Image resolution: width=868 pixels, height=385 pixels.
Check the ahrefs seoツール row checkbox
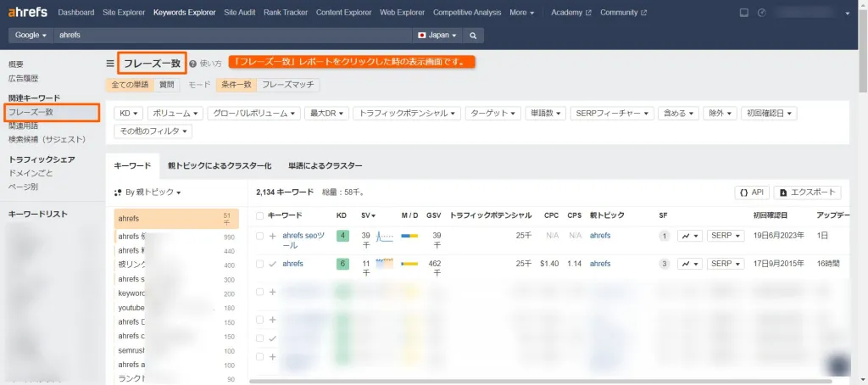[259, 236]
